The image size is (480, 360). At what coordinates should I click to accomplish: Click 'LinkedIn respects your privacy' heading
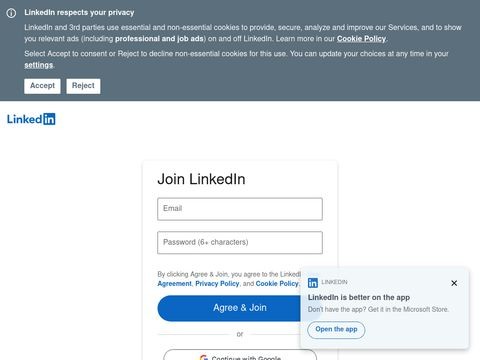[x=79, y=13]
